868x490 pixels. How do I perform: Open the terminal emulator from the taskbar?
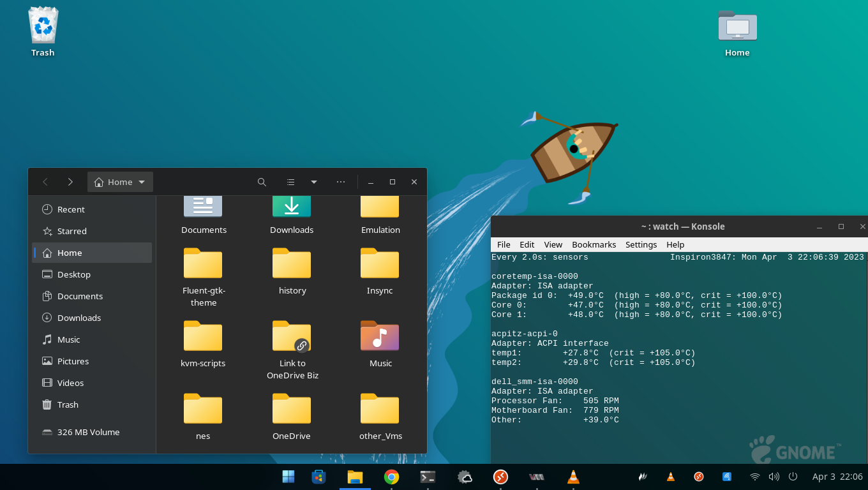[428, 477]
